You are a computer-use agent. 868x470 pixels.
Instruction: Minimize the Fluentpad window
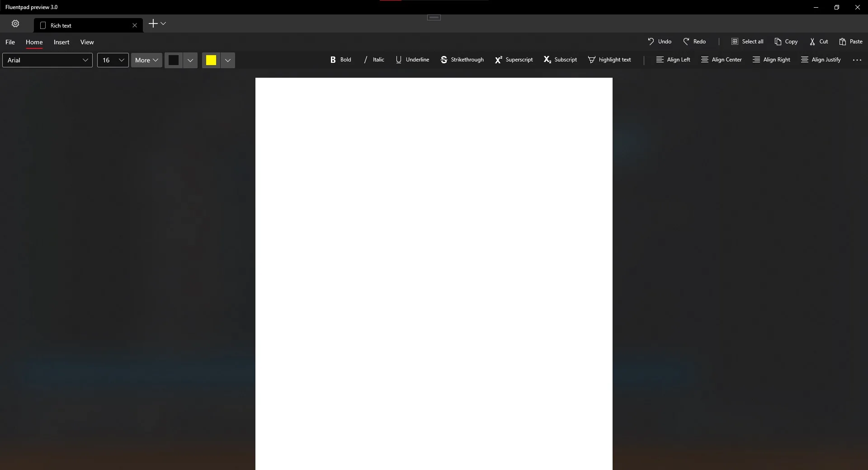point(816,7)
